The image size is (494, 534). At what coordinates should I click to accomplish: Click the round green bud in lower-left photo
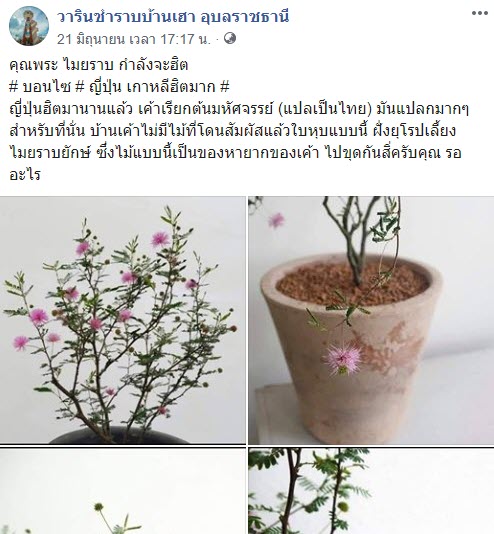pos(99,507)
